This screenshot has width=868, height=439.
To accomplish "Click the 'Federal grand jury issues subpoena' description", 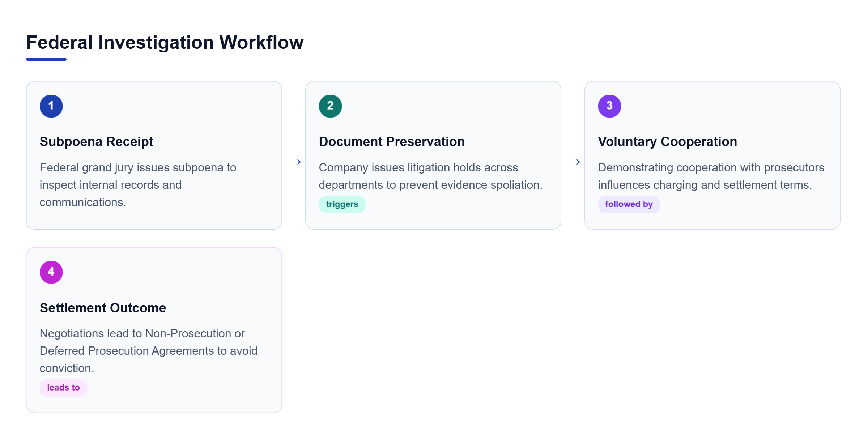I will click(138, 185).
